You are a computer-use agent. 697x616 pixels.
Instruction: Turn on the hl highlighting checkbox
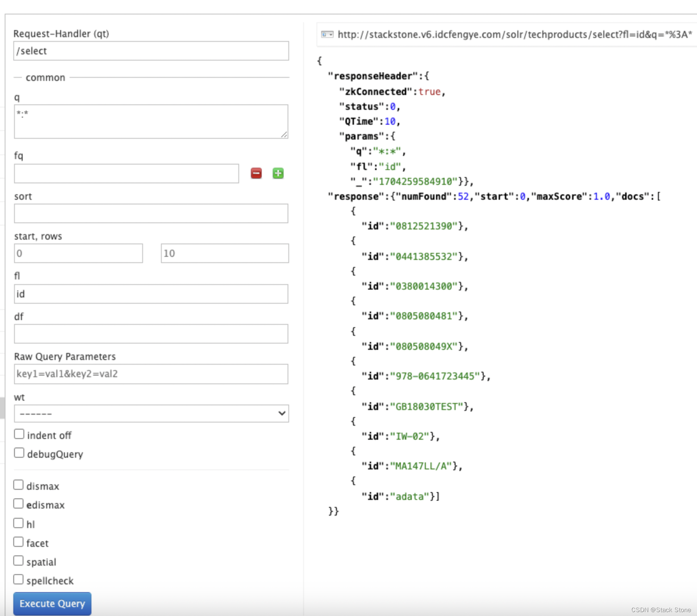click(18, 523)
